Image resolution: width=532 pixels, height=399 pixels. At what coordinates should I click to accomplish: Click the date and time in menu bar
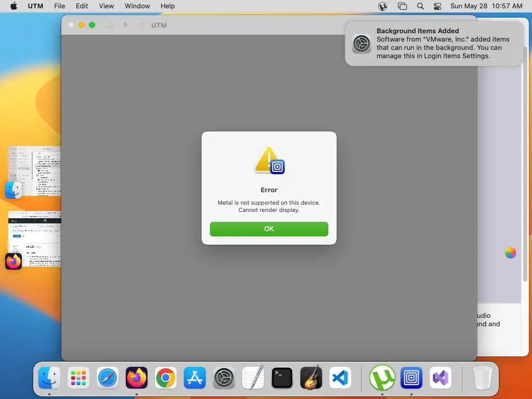(x=486, y=6)
